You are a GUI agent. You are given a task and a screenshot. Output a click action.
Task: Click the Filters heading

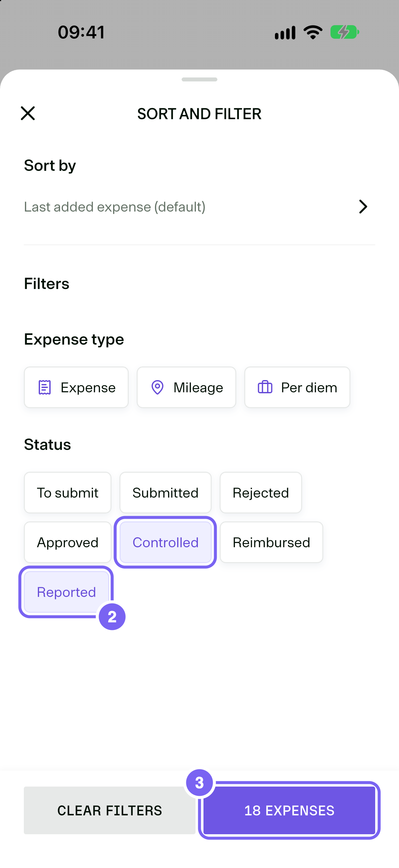tap(46, 283)
